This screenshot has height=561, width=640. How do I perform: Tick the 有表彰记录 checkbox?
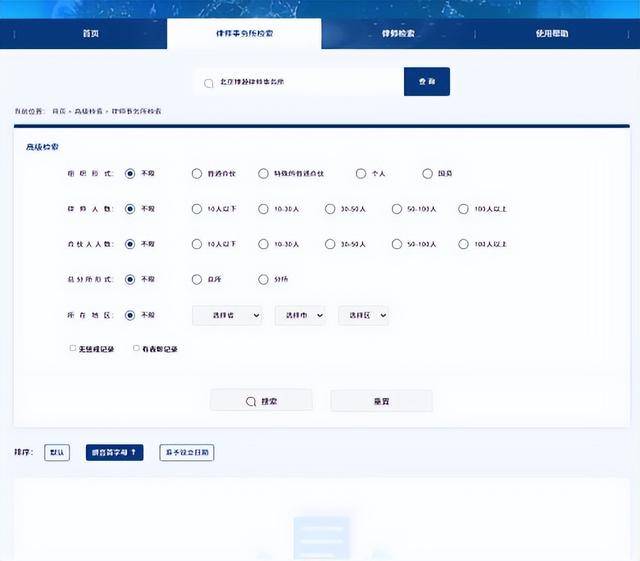pyautogui.click(x=137, y=349)
